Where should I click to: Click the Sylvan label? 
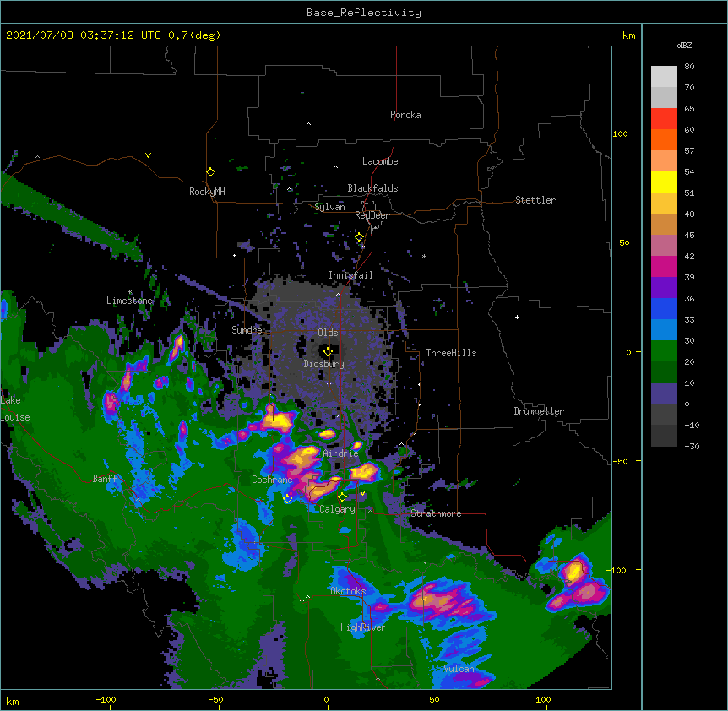tap(329, 207)
